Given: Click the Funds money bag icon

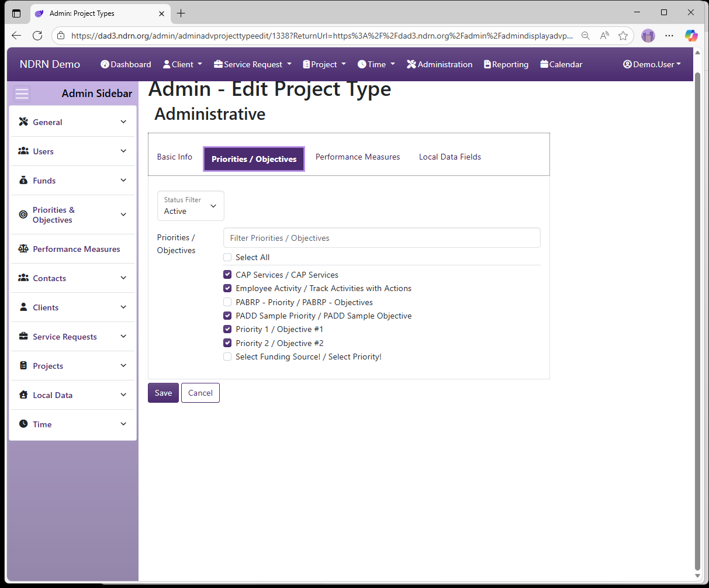Looking at the screenshot, I should tap(23, 180).
